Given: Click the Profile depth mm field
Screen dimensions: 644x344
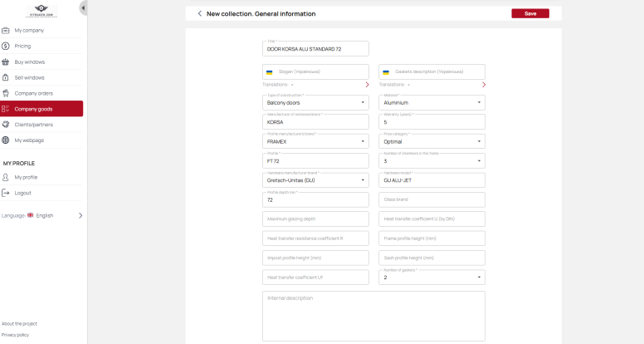Looking at the screenshot, I should coord(315,199).
